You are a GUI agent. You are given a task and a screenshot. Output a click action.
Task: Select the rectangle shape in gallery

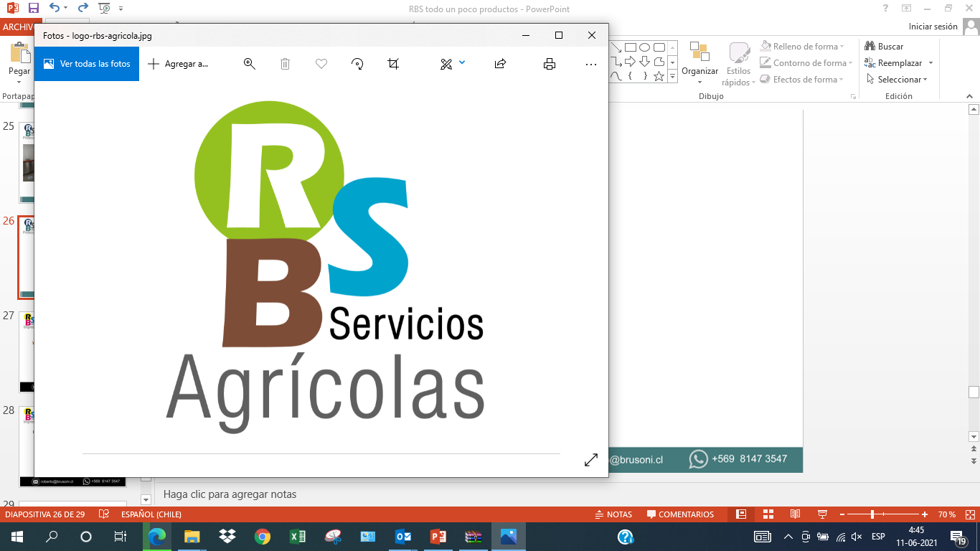pos(631,47)
